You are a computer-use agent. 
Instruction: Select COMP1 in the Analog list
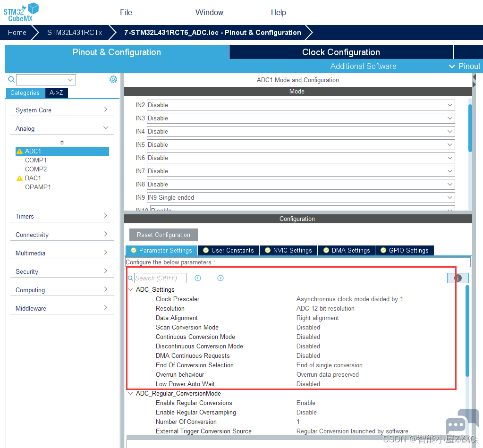36,160
